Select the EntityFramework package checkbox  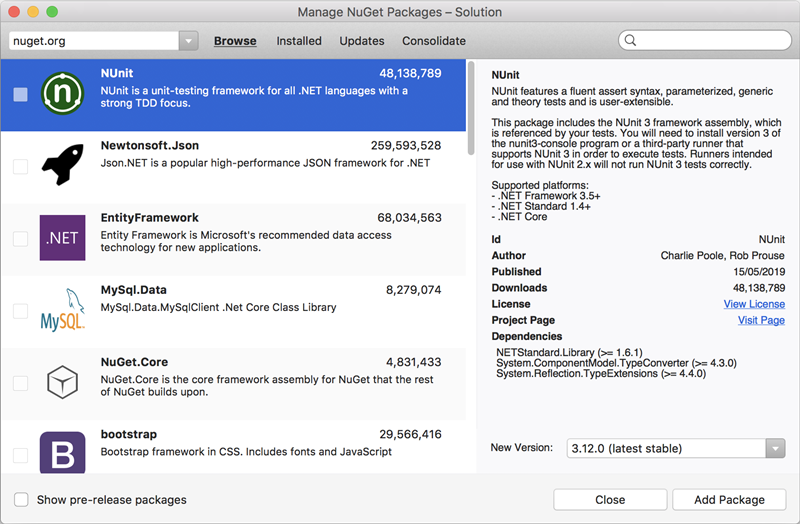click(x=20, y=239)
